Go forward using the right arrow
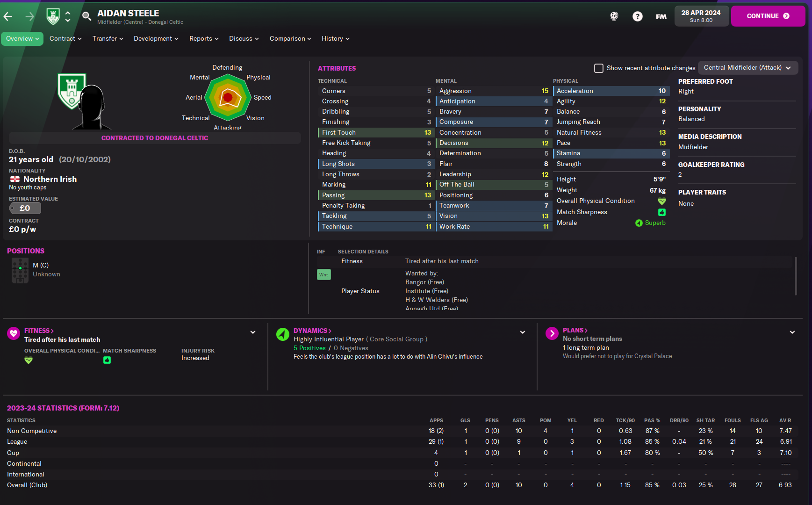812x505 pixels. point(30,17)
